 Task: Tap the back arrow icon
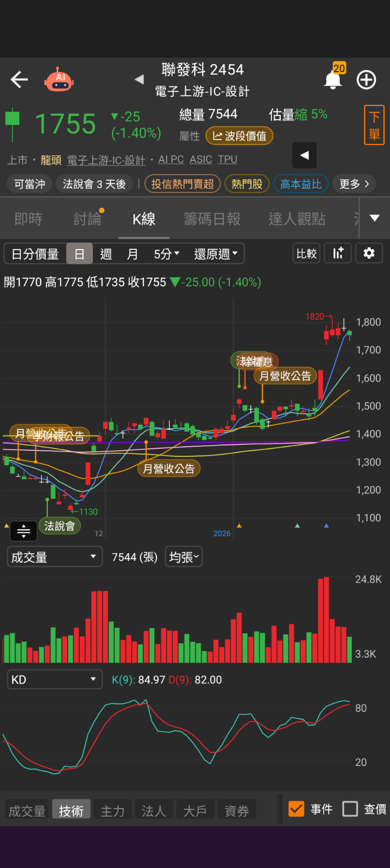point(19,80)
